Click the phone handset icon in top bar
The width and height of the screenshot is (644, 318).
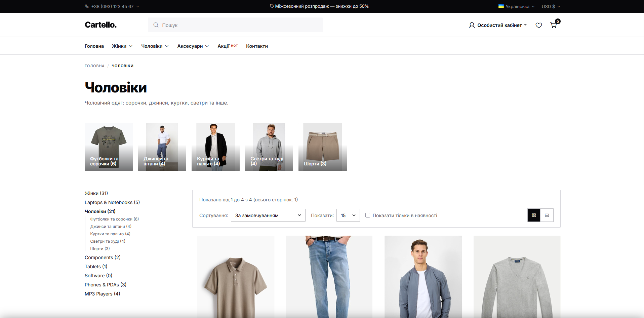[87, 6]
